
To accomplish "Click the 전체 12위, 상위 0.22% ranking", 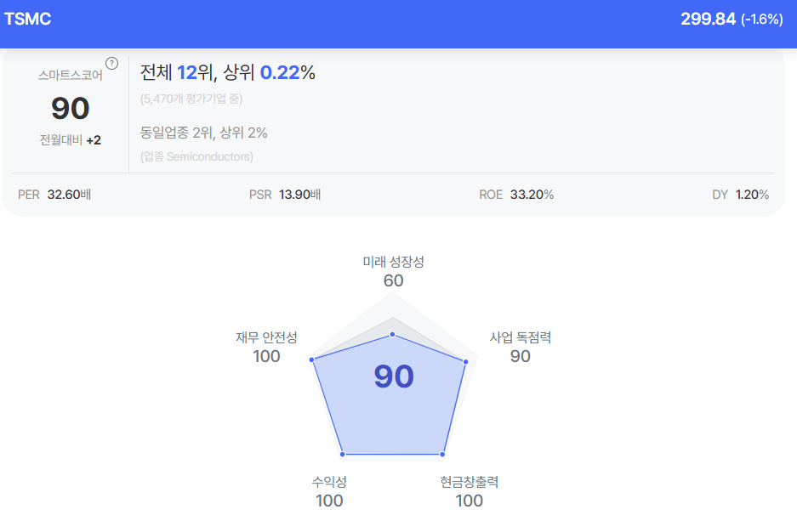I will pos(228,73).
